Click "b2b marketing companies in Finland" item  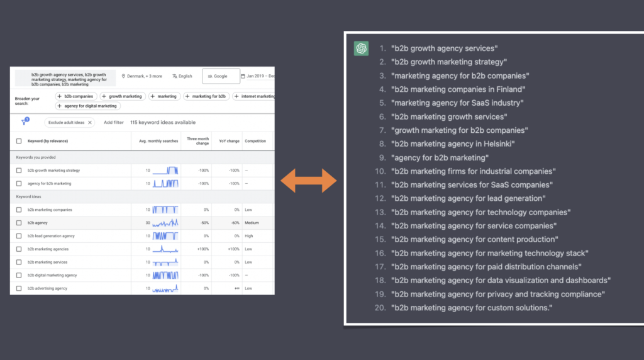pyautogui.click(x=458, y=89)
